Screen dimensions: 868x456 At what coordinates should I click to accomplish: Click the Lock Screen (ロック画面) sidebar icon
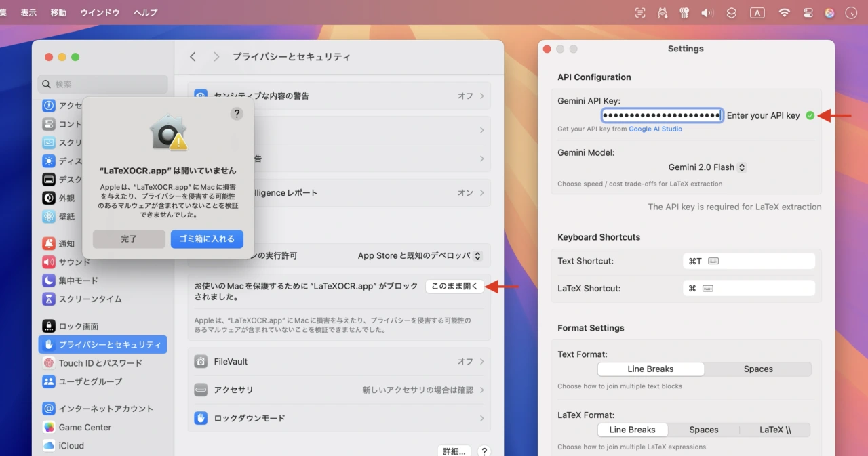pos(49,326)
